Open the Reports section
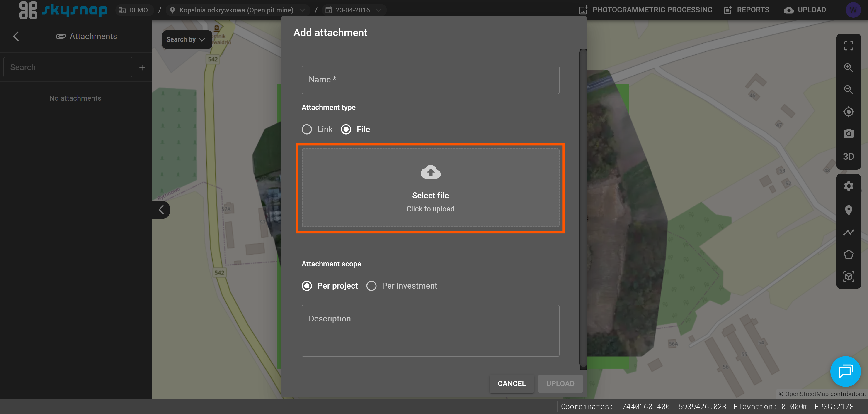 tap(746, 10)
